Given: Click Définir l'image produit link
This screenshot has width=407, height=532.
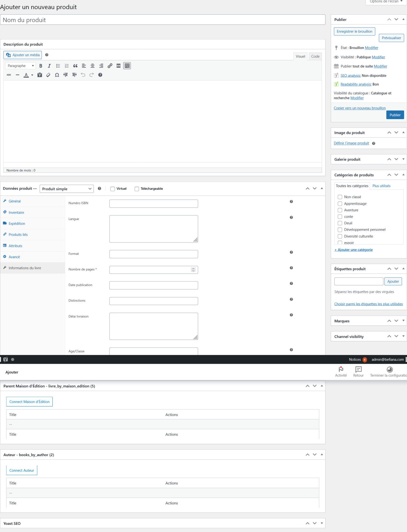Looking at the screenshot, I should click(x=351, y=143).
